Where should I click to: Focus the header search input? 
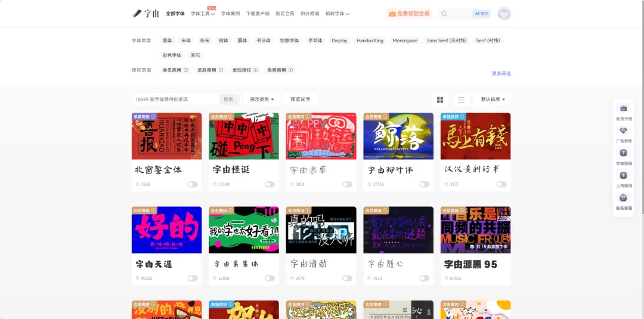pyautogui.click(x=459, y=14)
